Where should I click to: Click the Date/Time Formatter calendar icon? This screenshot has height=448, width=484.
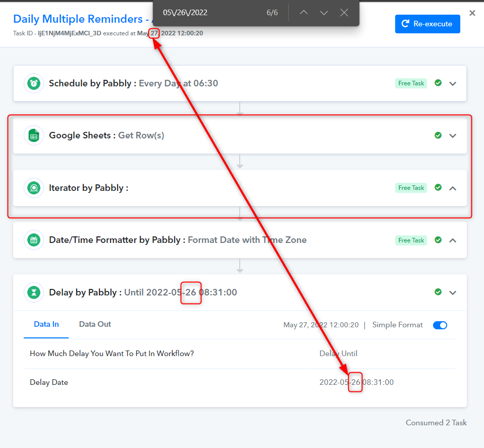click(x=34, y=240)
